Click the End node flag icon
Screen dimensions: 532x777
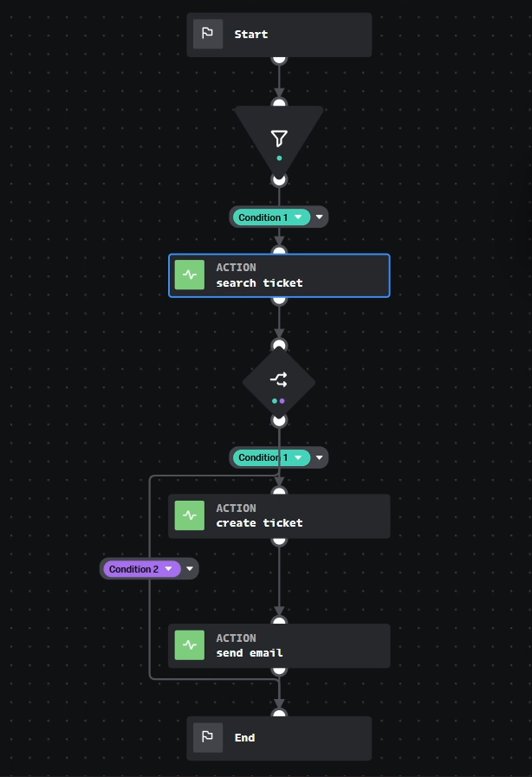coord(207,737)
